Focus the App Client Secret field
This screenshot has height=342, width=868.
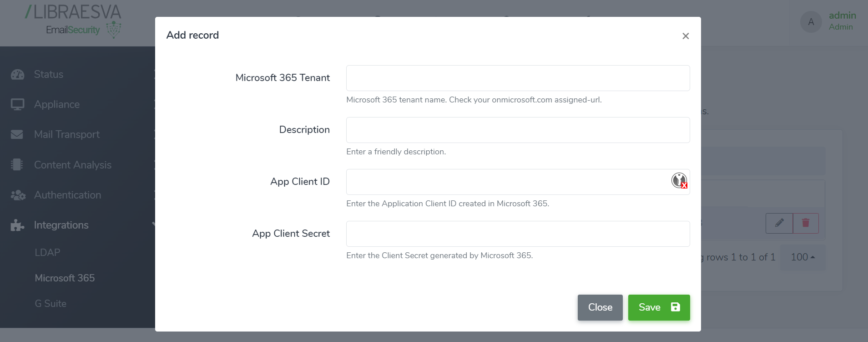tap(518, 234)
